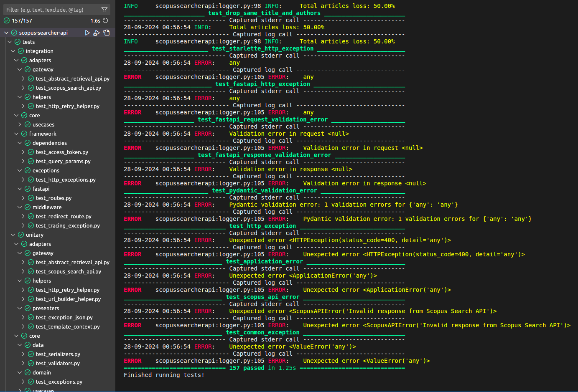Click the pass icon of test_http_exceptions.py
This screenshot has width=578, height=392.
tap(31, 180)
